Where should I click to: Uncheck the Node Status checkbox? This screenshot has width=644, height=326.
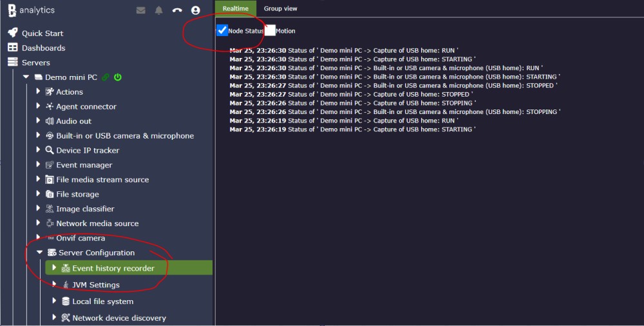tap(222, 30)
